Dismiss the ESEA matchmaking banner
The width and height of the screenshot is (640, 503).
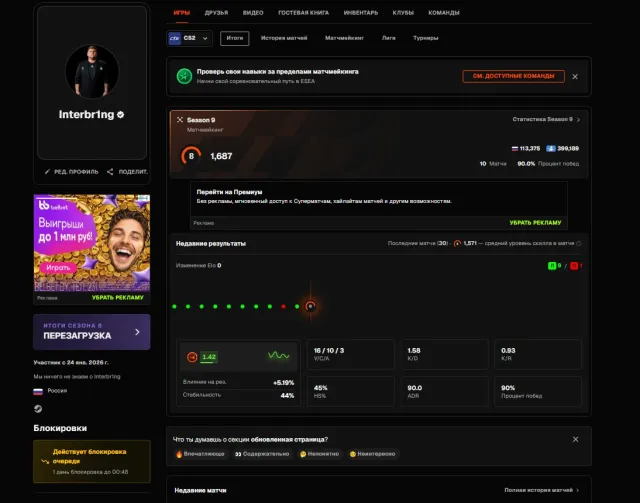coord(575,77)
